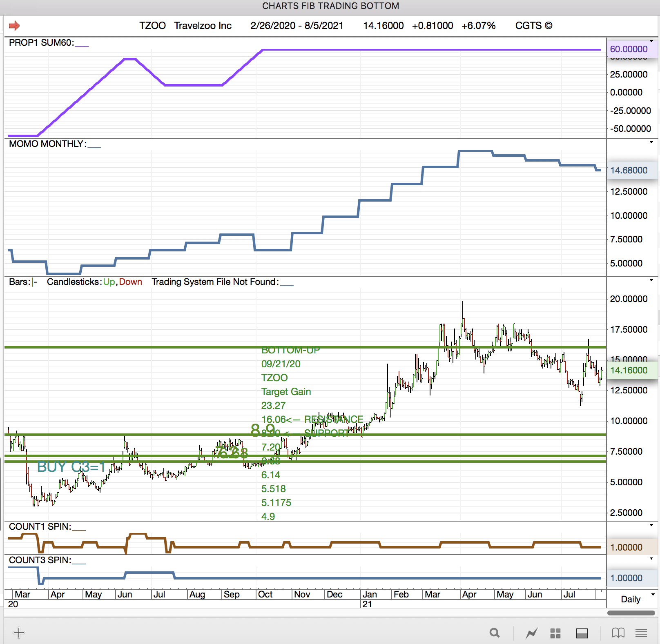Click the lightning-bolt chart line icon
This screenshot has width=660, height=644.
[531, 633]
